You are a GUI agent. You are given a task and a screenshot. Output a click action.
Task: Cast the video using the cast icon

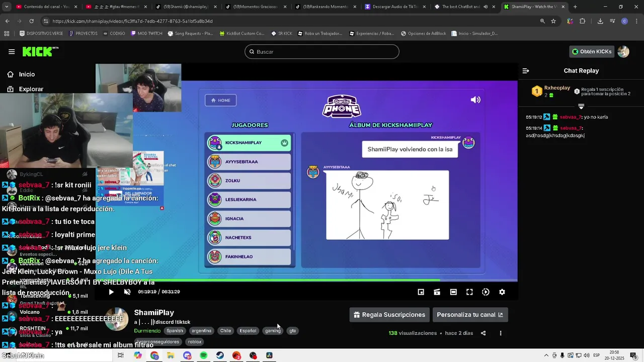click(437, 292)
